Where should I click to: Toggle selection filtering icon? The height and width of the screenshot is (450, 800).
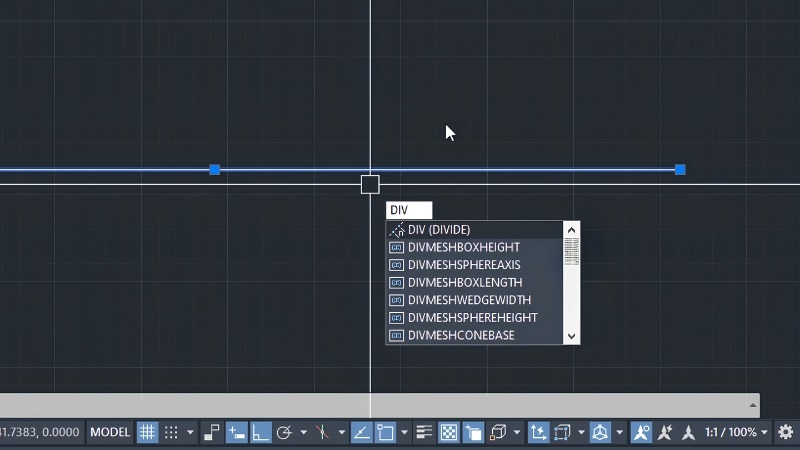tap(562, 433)
